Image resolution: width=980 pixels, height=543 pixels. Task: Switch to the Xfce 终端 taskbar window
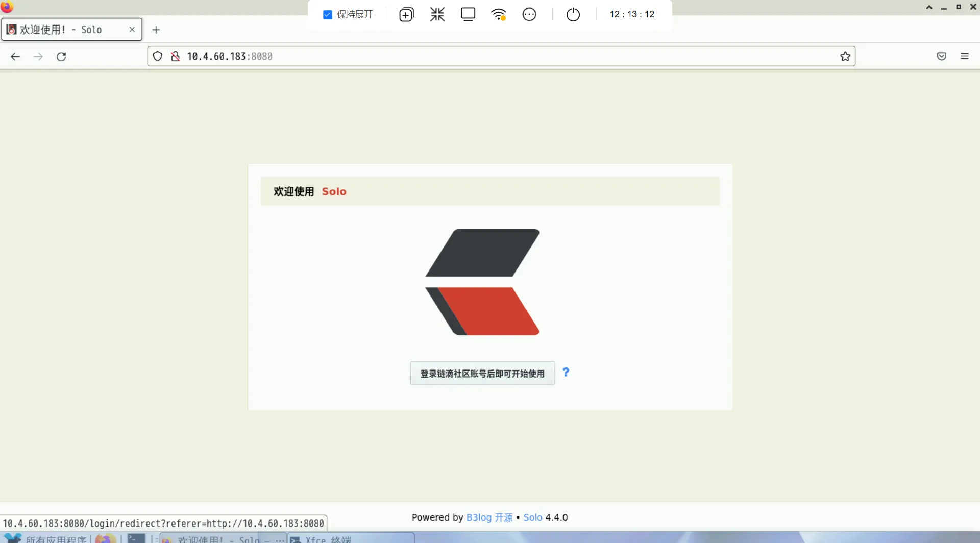351,538
